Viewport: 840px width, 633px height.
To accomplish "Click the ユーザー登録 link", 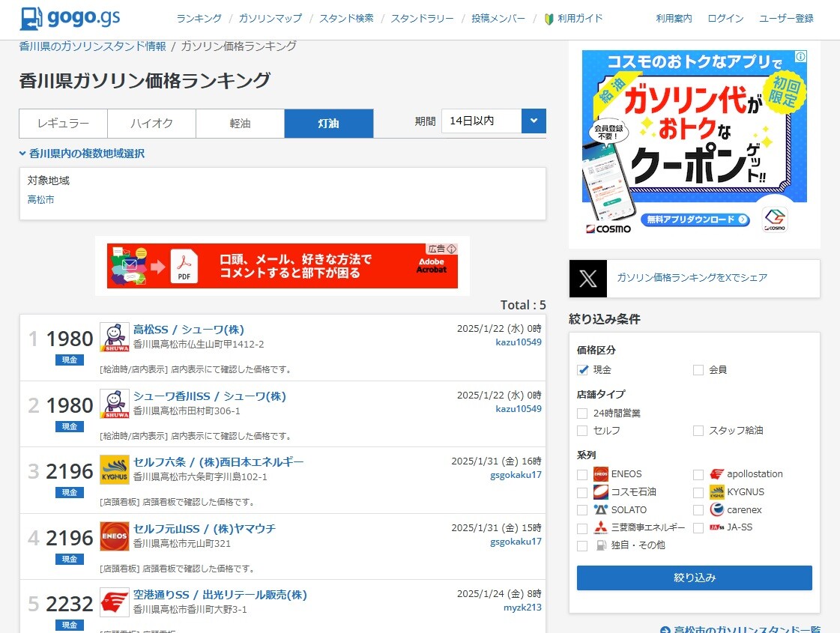I will click(787, 19).
